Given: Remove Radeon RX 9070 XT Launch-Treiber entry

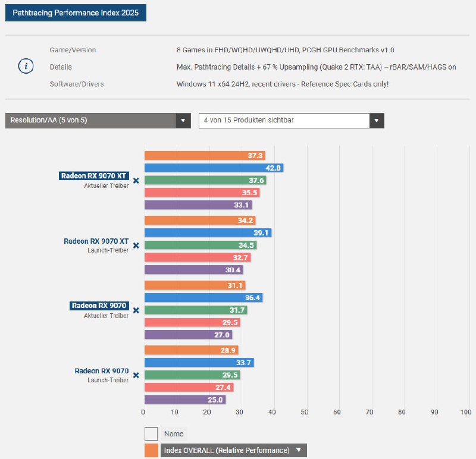Looking at the screenshot, I should (136, 246).
